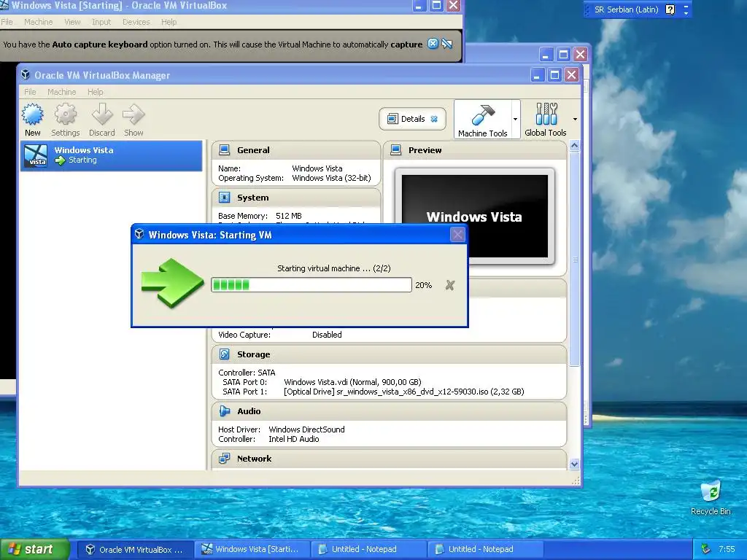The width and height of the screenshot is (747, 560).
Task: Click the Windows Vista preview thumbnail
Action: pyautogui.click(x=474, y=216)
